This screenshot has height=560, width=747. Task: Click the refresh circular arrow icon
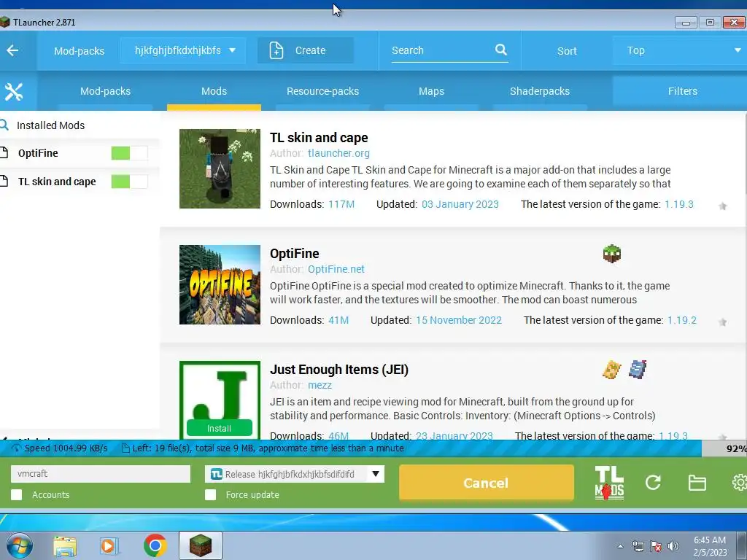(653, 483)
